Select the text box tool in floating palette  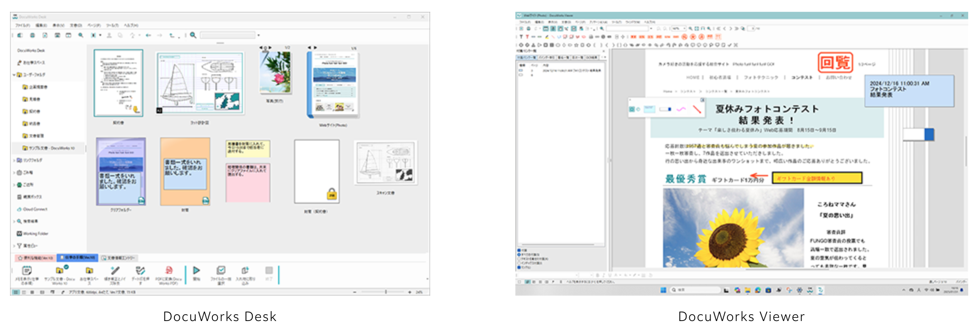[665, 109]
